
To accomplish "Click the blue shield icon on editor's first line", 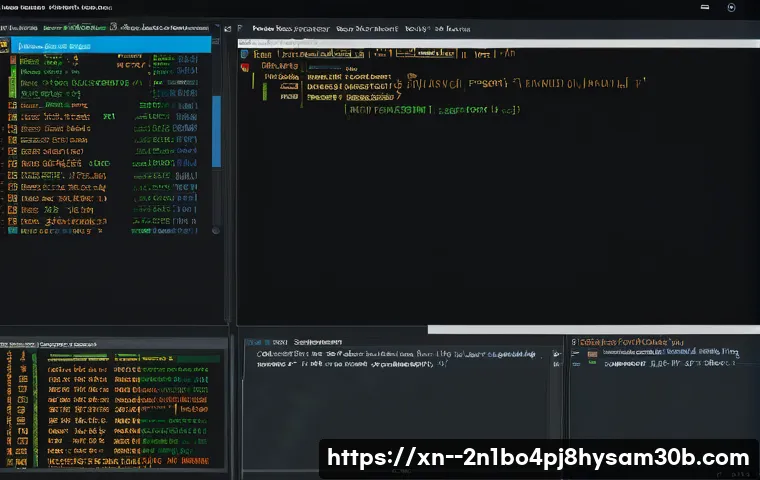I will (245, 54).
